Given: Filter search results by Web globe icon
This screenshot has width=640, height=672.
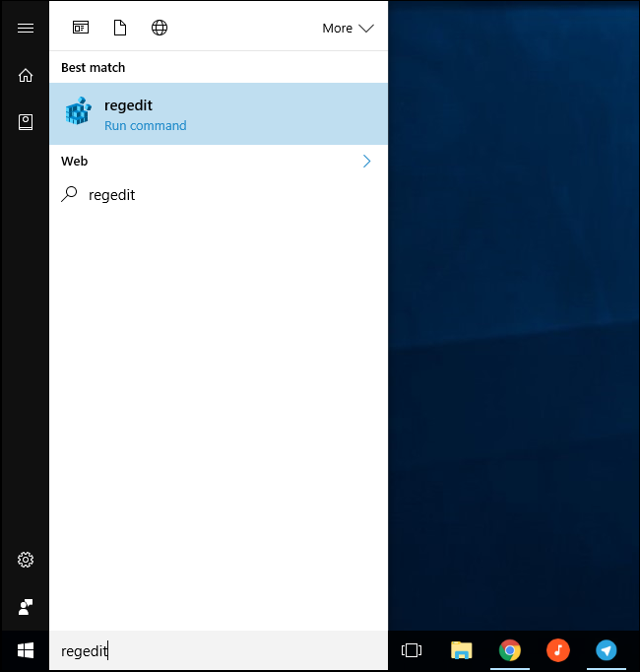Looking at the screenshot, I should [x=160, y=28].
